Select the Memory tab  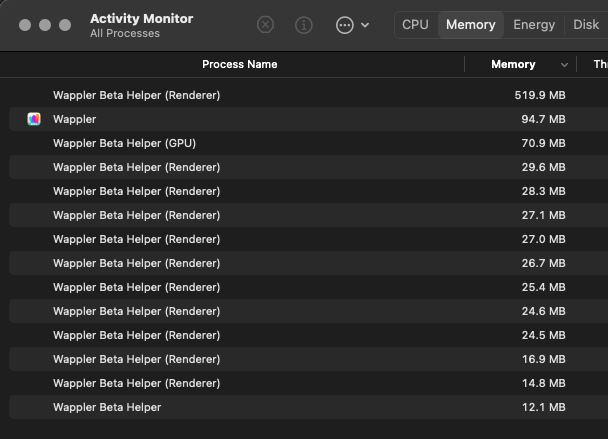pyautogui.click(x=471, y=25)
